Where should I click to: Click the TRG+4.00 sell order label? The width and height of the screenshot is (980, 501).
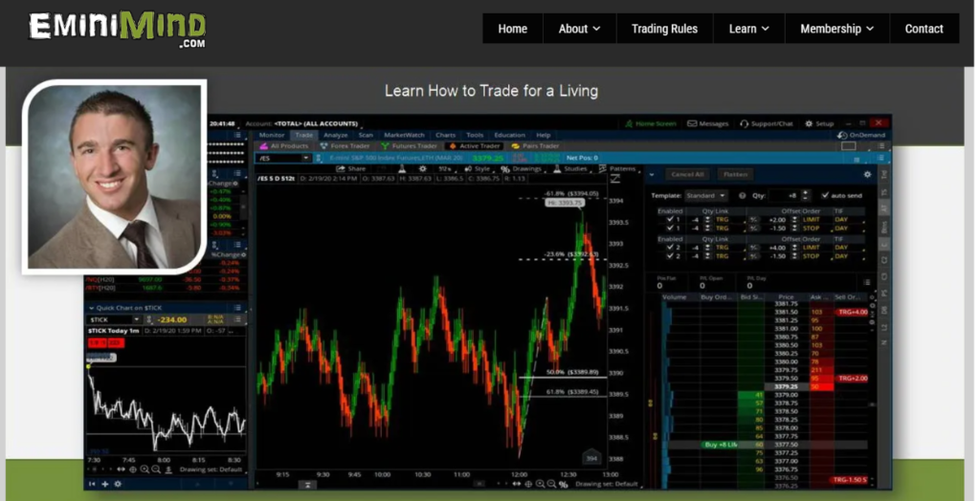click(x=853, y=312)
